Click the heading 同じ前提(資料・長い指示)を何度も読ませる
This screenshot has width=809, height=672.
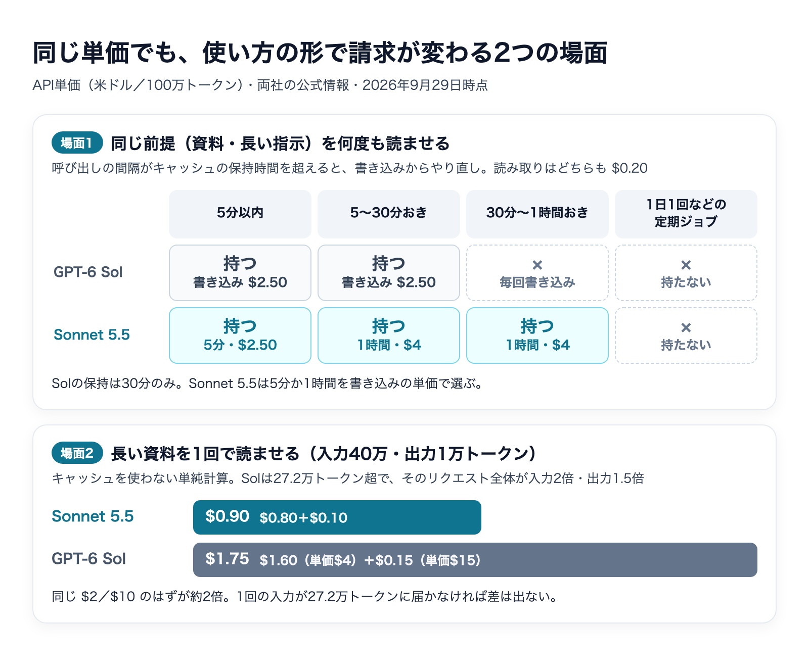(280, 143)
